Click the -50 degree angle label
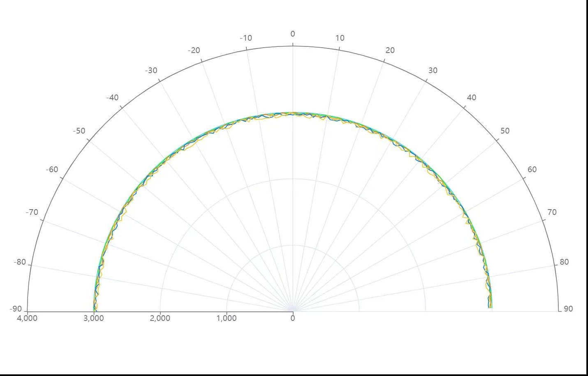This screenshot has height=376, width=588. 79,131
